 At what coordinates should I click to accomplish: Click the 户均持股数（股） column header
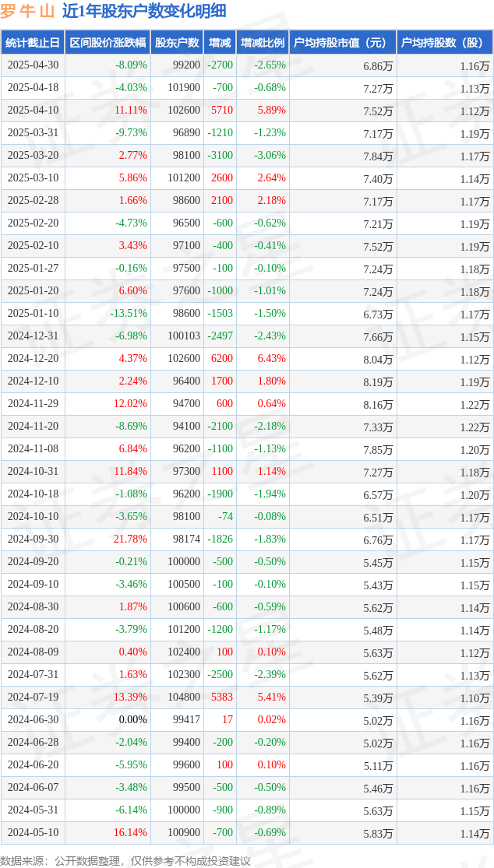[x=445, y=43]
